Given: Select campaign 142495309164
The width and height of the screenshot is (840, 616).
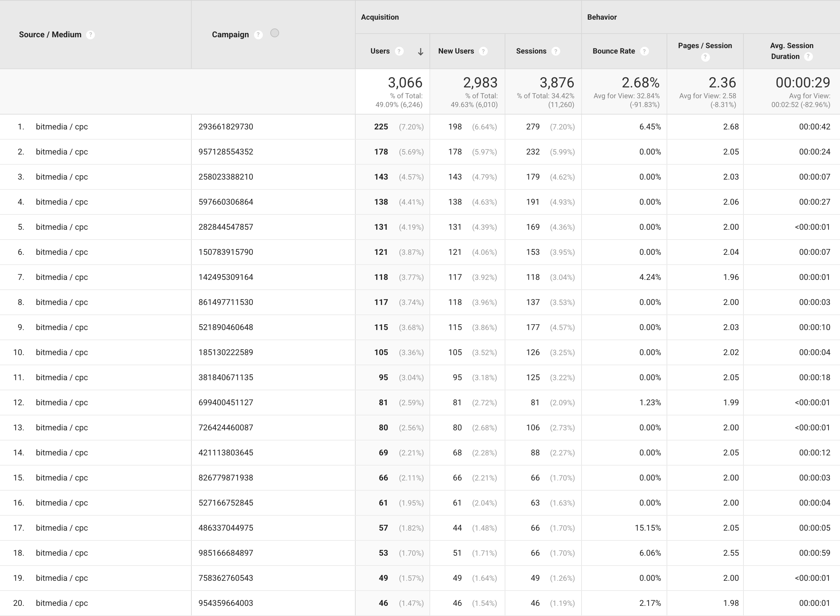Looking at the screenshot, I should (226, 277).
